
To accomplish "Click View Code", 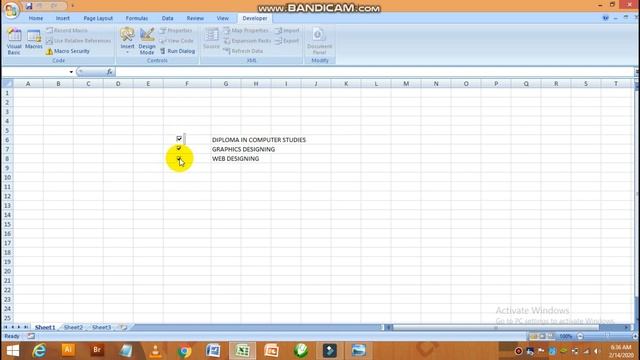I will 176,41.
